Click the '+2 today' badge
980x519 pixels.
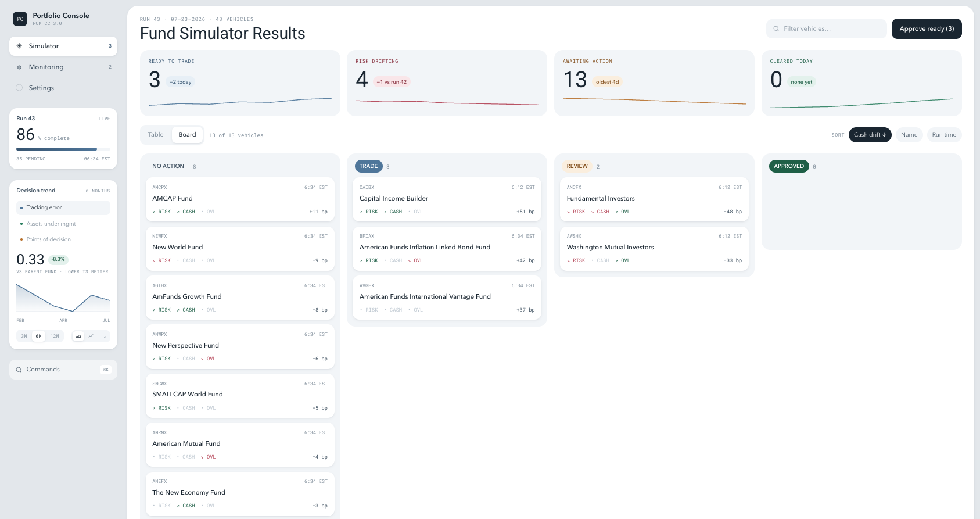click(x=180, y=82)
